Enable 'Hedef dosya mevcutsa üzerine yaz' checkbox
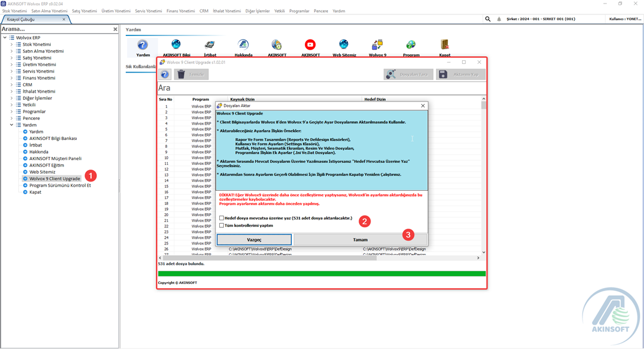 pyautogui.click(x=222, y=218)
